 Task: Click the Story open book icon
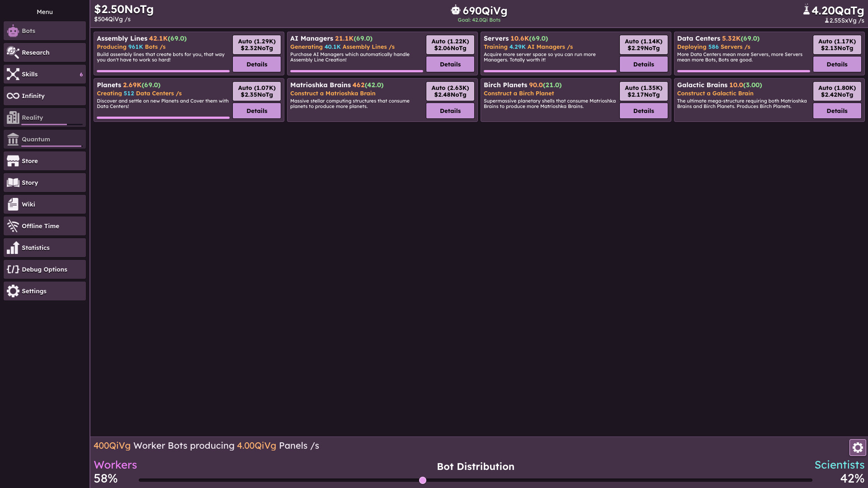coord(13,183)
